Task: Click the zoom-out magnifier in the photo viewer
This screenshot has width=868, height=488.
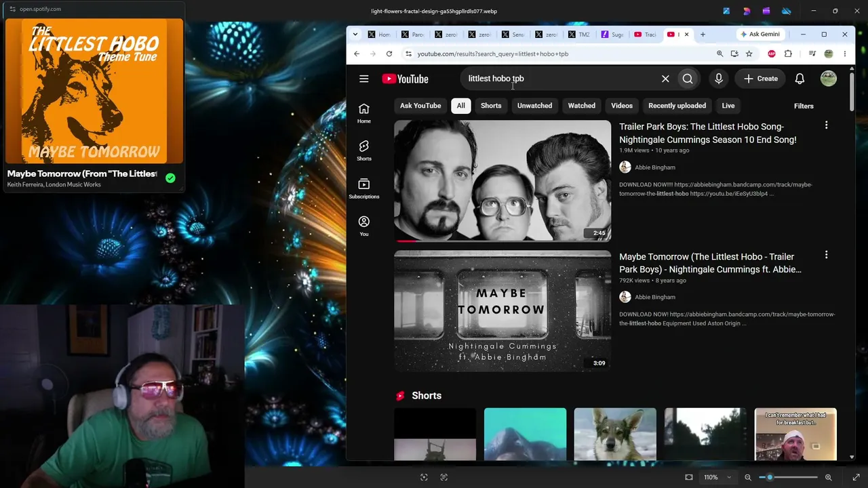Action: [748, 477]
